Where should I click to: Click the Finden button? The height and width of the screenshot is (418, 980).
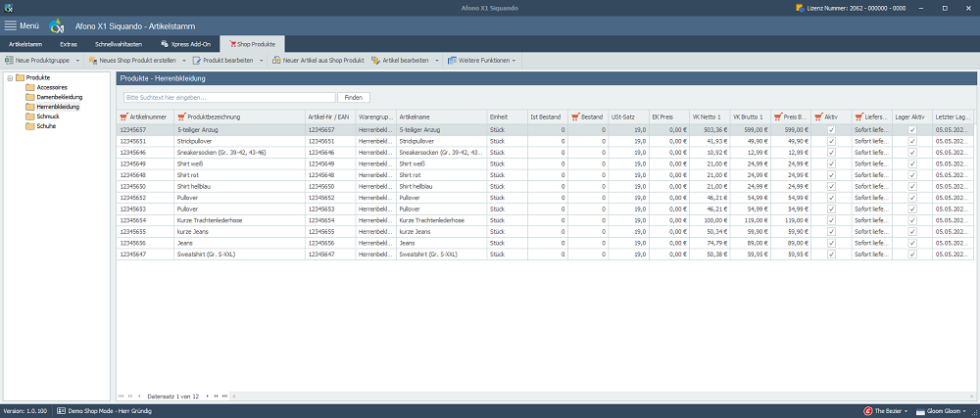[354, 97]
